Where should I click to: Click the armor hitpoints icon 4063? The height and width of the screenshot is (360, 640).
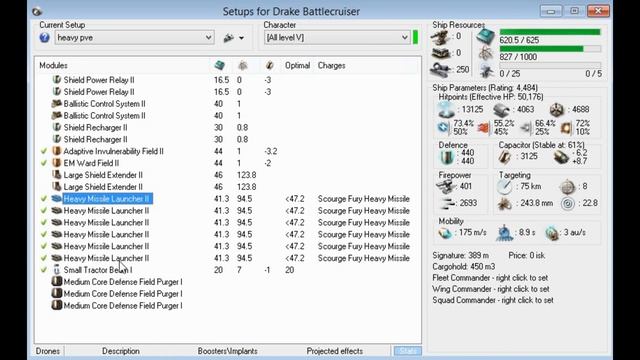501,110
